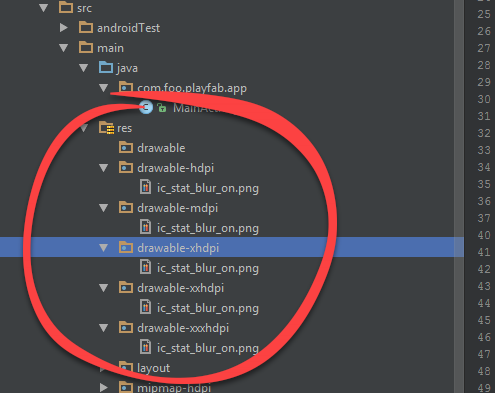The height and width of the screenshot is (393, 495).
Task: Click the com.foo.playfab.app package icon
Action: tap(126, 87)
